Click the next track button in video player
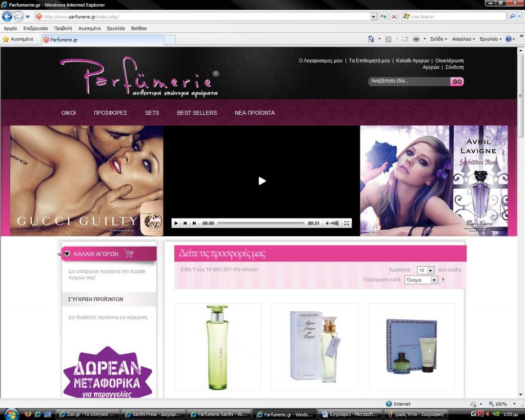Image resolution: width=525 pixels, height=420 pixels. click(194, 223)
